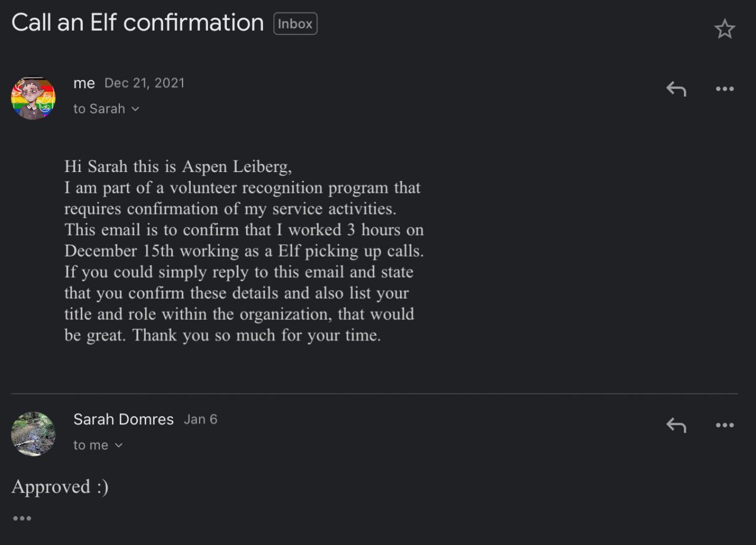Click the Sarah Domres sender name
756x545 pixels.
[x=123, y=420]
